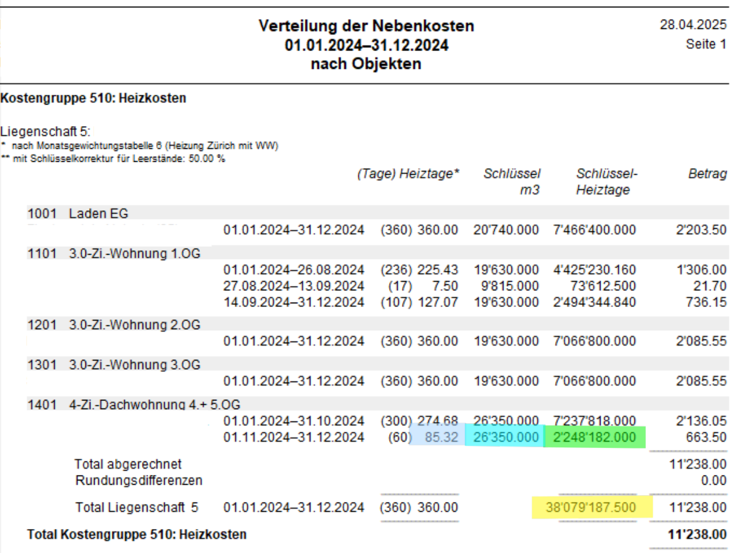
Task: Click the blue highlighted value 85.32
Action: coord(442,437)
